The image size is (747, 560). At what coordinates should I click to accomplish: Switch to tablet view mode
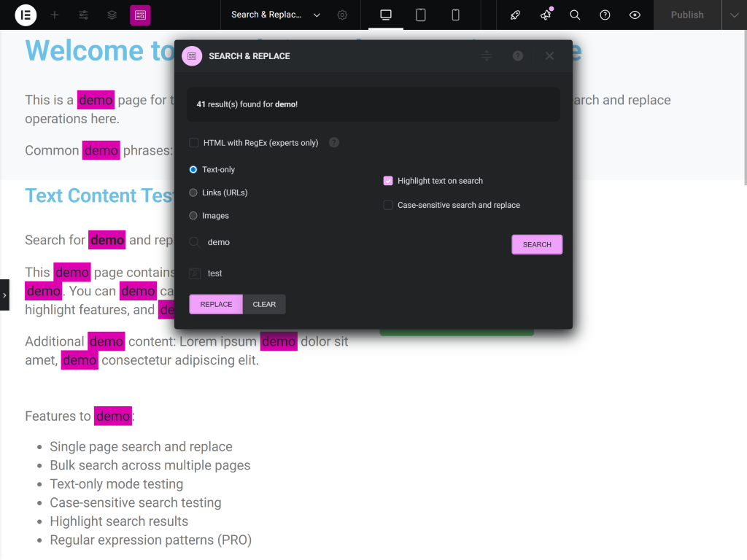pos(420,15)
